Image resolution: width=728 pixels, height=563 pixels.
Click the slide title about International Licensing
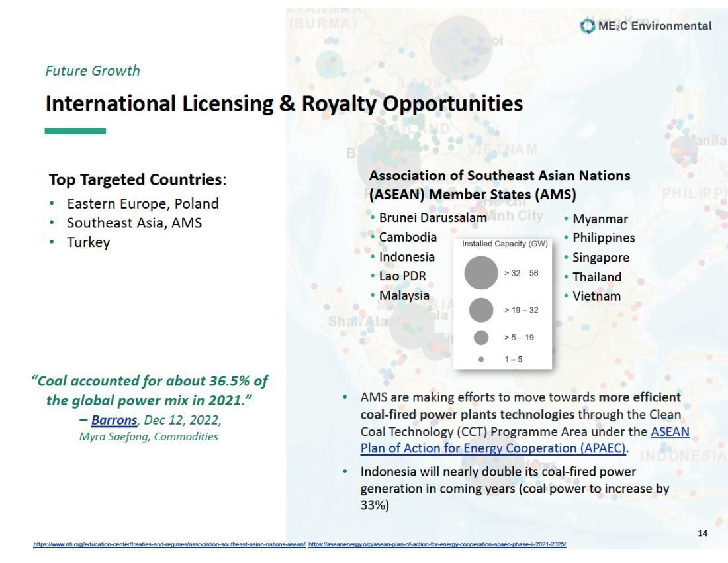pyautogui.click(x=284, y=104)
